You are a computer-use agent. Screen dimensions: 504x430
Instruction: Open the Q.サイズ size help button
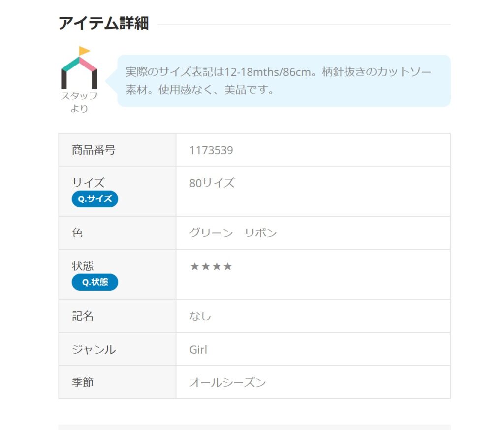tap(95, 199)
